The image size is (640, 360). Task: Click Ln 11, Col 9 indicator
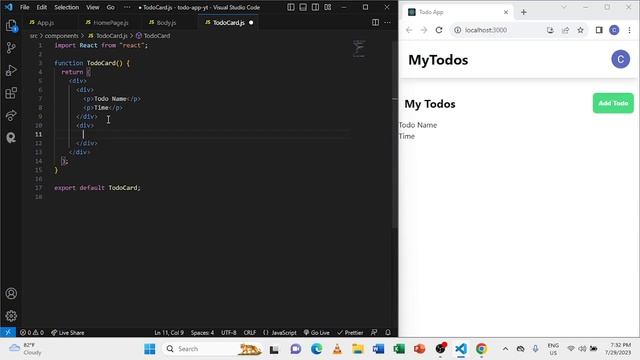(169, 332)
